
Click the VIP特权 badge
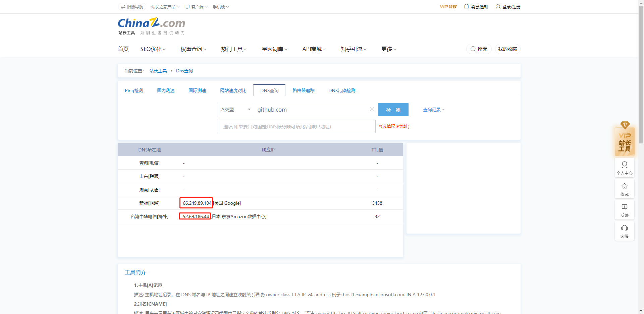coord(448,7)
